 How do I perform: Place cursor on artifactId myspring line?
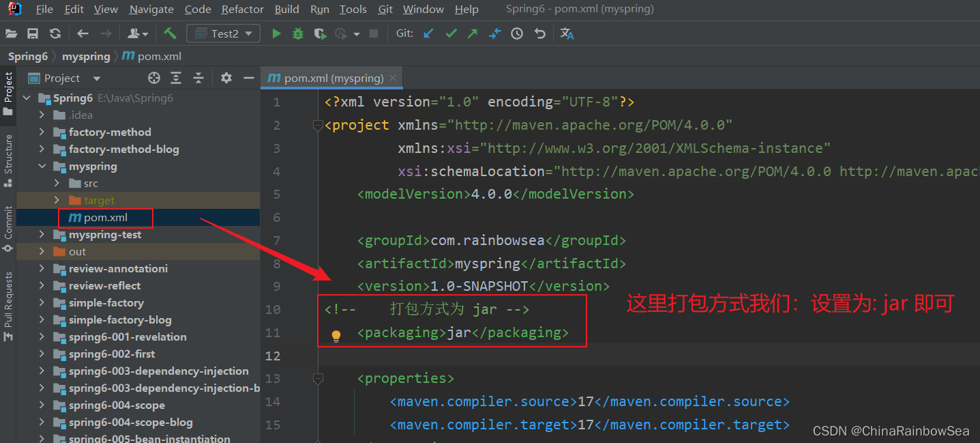point(491,263)
